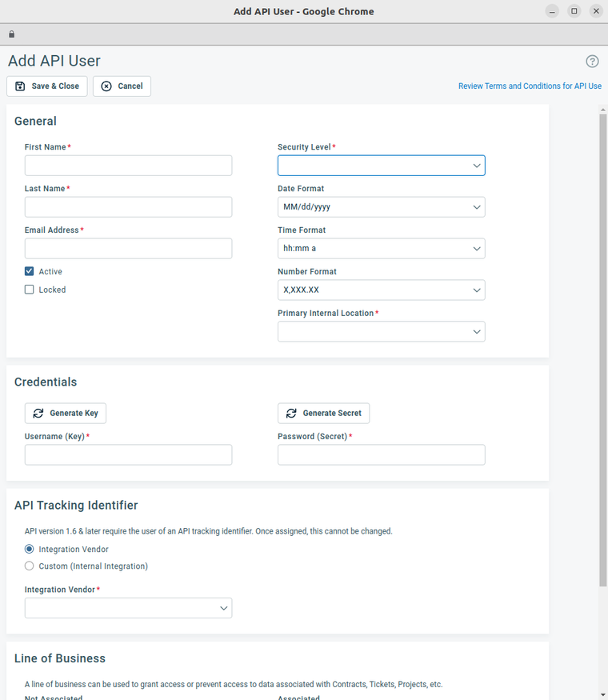Enable the Locked checkbox
The height and width of the screenshot is (700, 608).
[30, 290]
